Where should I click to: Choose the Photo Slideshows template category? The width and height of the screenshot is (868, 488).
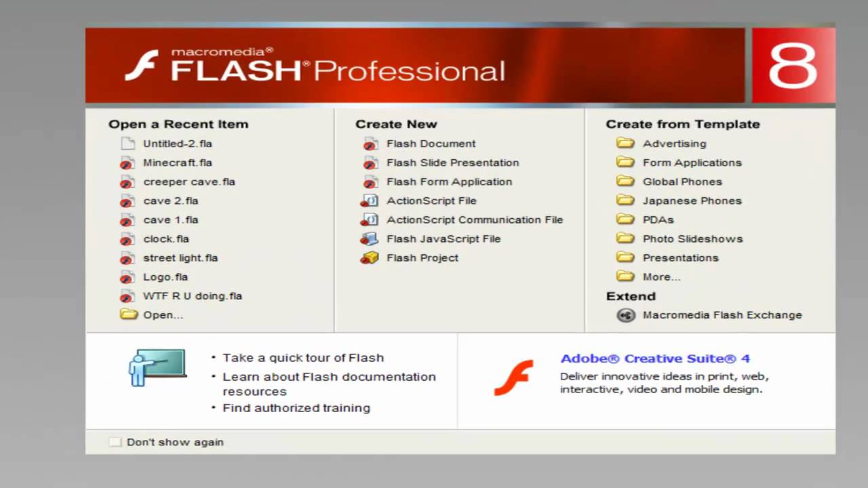[693, 239]
